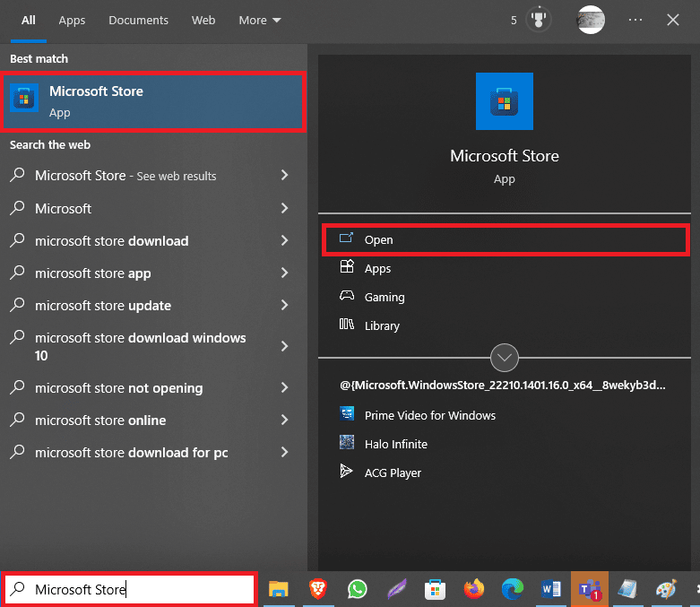This screenshot has height=607, width=700.
Task: Click the ACG Player icon
Action: (346, 472)
